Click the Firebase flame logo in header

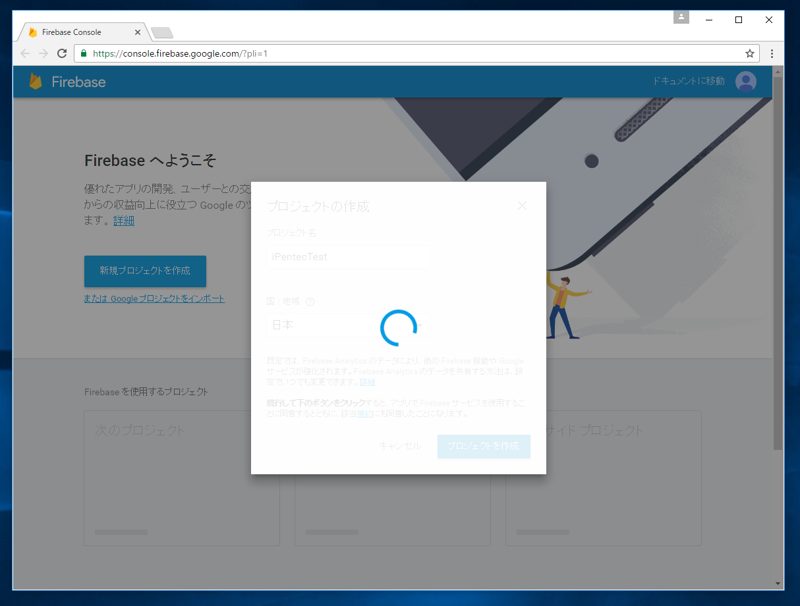35,82
